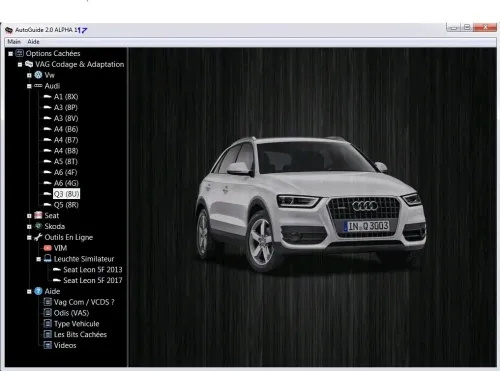The height and width of the screenshot is (371, 500).
Task: Click the car icon beside Seat Leon 5F 2017
Action: [57, 280]
